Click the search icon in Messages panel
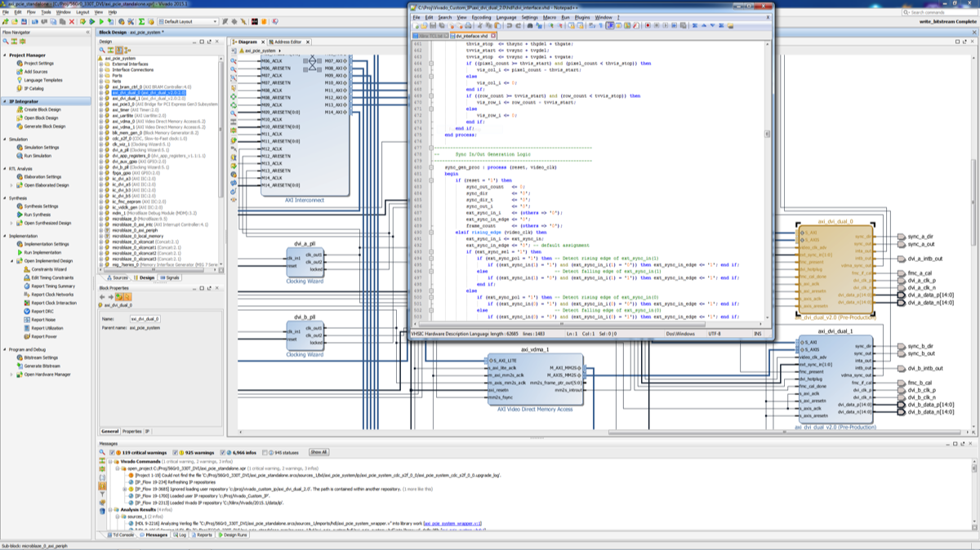This screenshot has height=550, width=980. pos(102,451)
